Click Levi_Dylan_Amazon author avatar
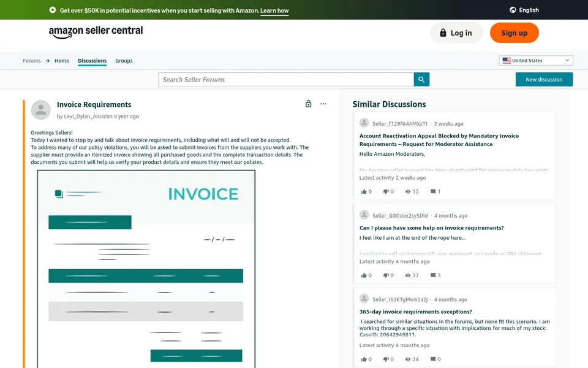The height and width of the screenshot is (368, 588). click(x=40, y=110)
